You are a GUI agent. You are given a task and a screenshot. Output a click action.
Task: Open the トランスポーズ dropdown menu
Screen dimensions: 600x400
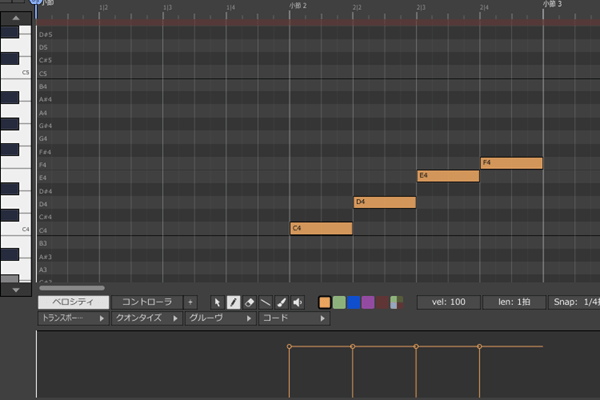pos(73,318)
